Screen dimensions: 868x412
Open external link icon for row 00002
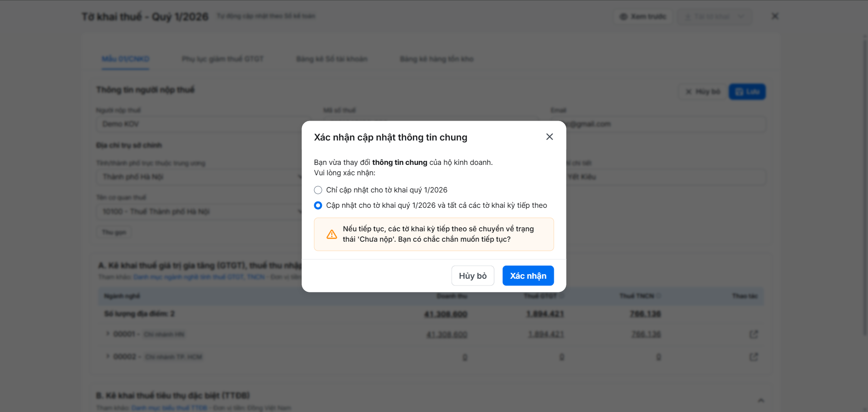coord(754,357)
